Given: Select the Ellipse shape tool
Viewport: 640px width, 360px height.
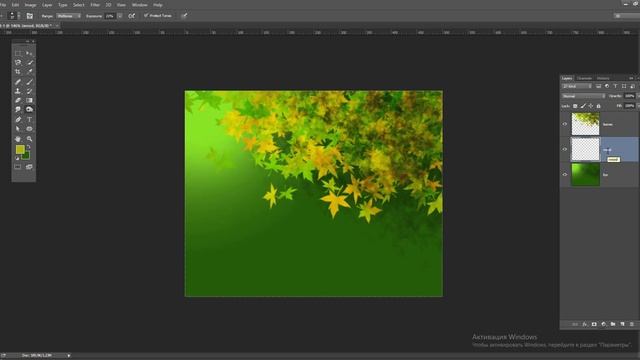Looking at the screenshot, I should (x=29, y=129).
